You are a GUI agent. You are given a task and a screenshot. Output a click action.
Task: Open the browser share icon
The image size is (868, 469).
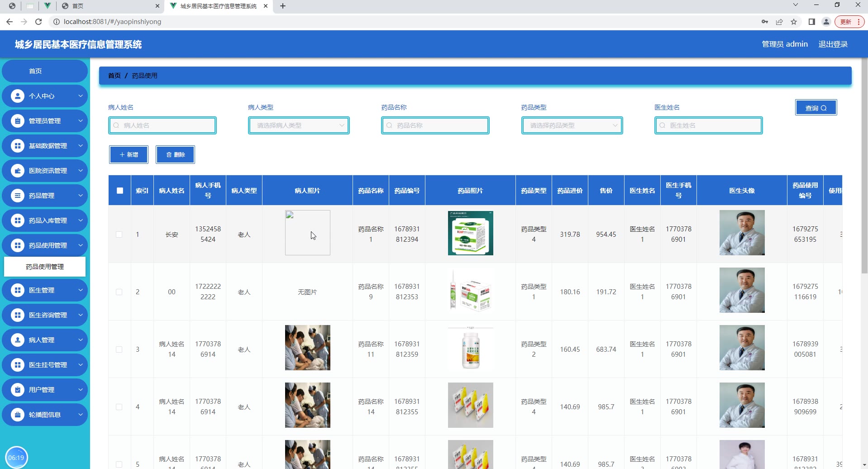779,22
